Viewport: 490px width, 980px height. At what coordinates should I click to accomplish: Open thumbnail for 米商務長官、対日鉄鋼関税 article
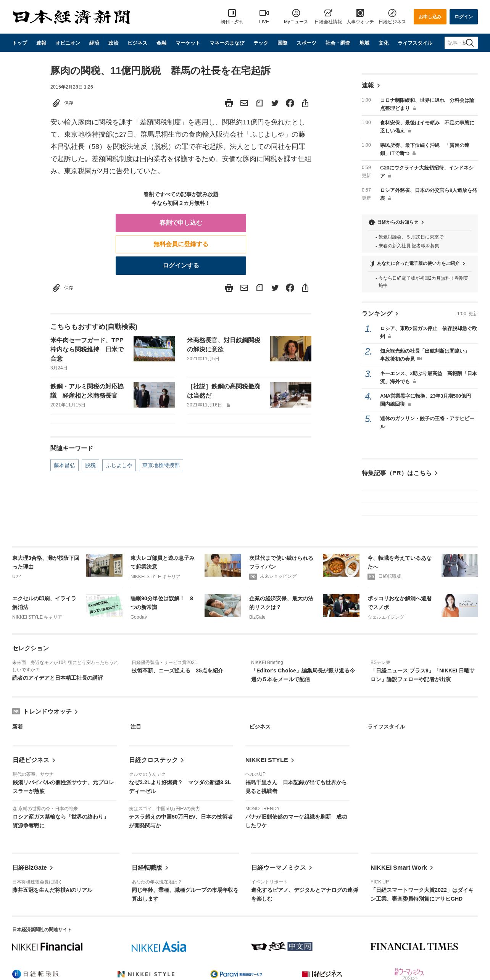point(291,348)
